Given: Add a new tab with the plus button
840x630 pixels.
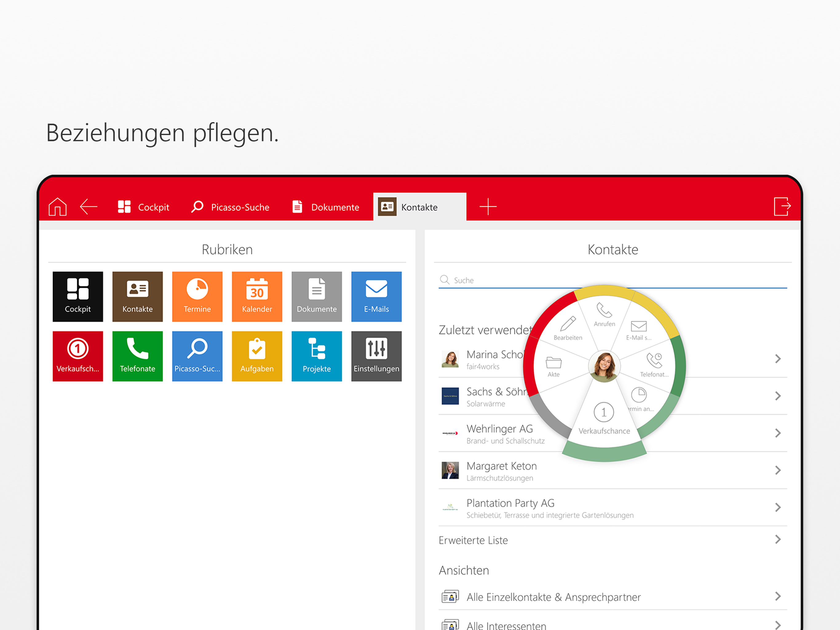Looking at the screenshot, I should [x=488, y=207].
